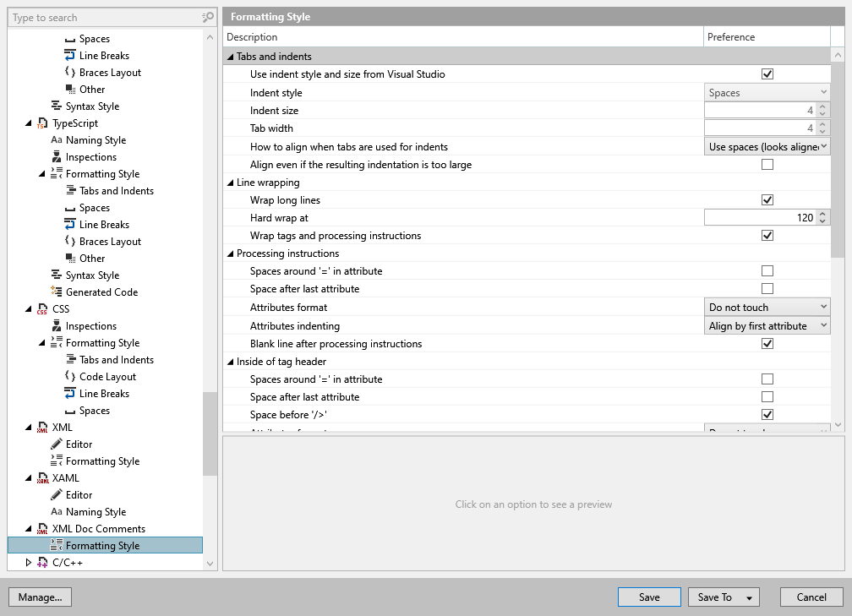Disable 'Wrap long lines'
The image size is (852, 616).
click(x=767, y=199)
